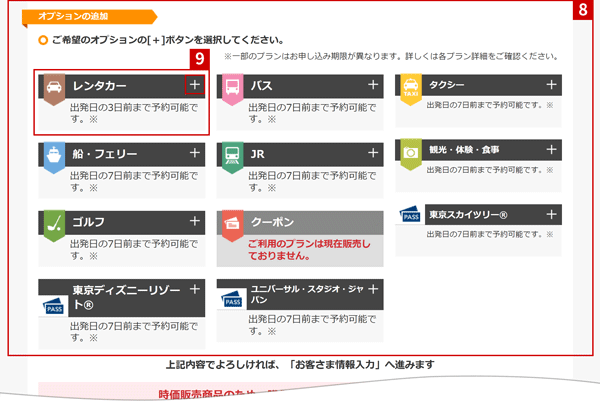Viewport: 600px width, 406px height.
Task: Click the rental car icon
Action: pos(54,88)
